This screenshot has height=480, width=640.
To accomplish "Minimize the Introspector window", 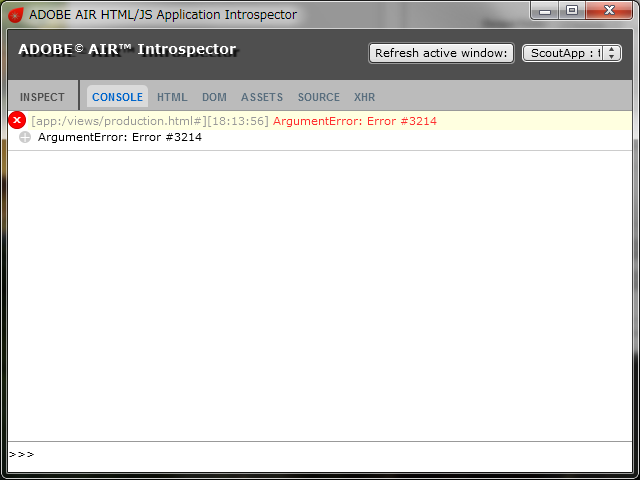I will click(544, 11).
